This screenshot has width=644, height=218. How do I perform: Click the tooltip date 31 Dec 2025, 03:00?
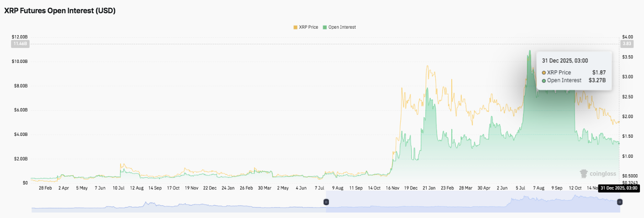pos(565,61)
